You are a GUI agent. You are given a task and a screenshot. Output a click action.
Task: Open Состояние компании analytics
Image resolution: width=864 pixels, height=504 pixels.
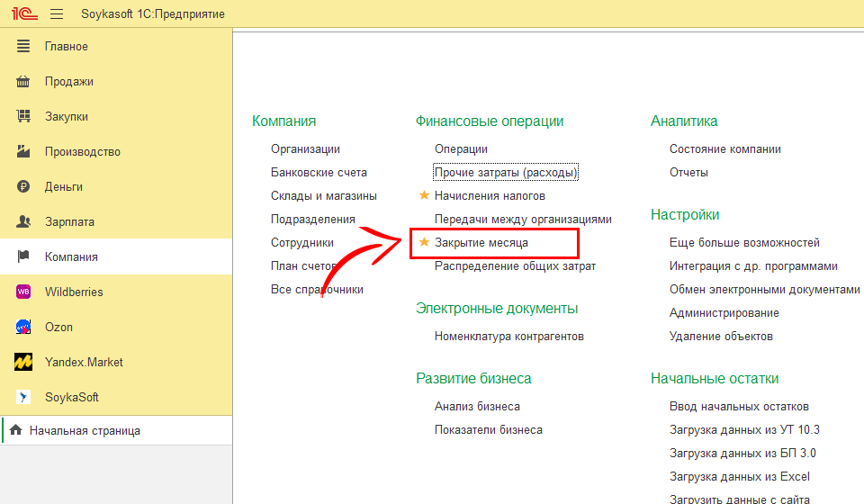724,149
